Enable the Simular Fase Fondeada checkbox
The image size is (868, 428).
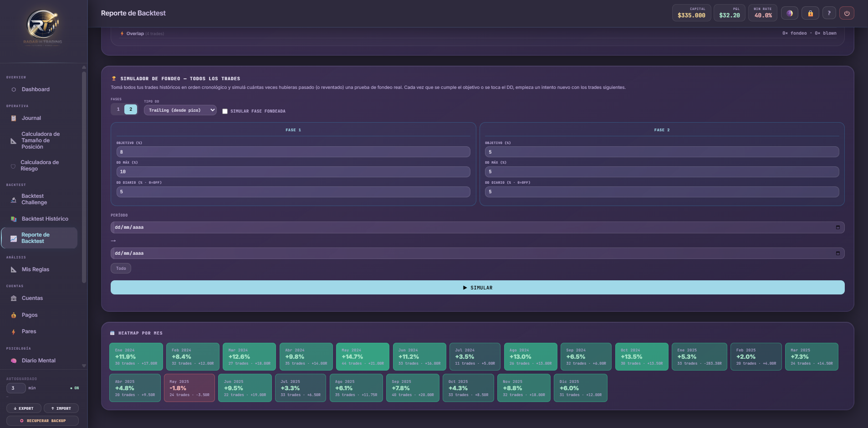coord(225,111)
